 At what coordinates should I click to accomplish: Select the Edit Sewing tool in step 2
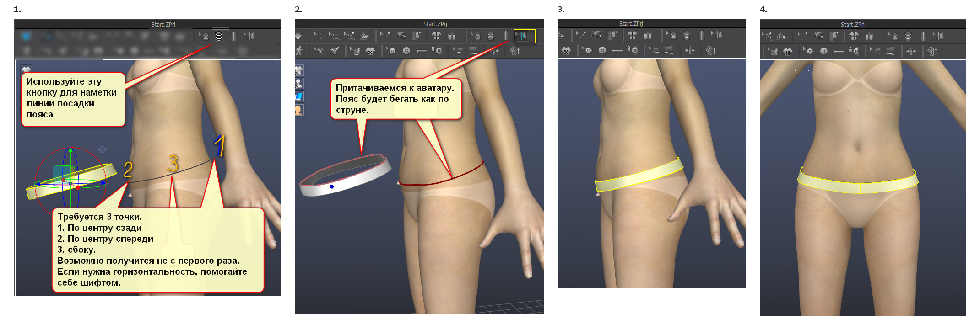pyautogui.click(x=385, y=36)
